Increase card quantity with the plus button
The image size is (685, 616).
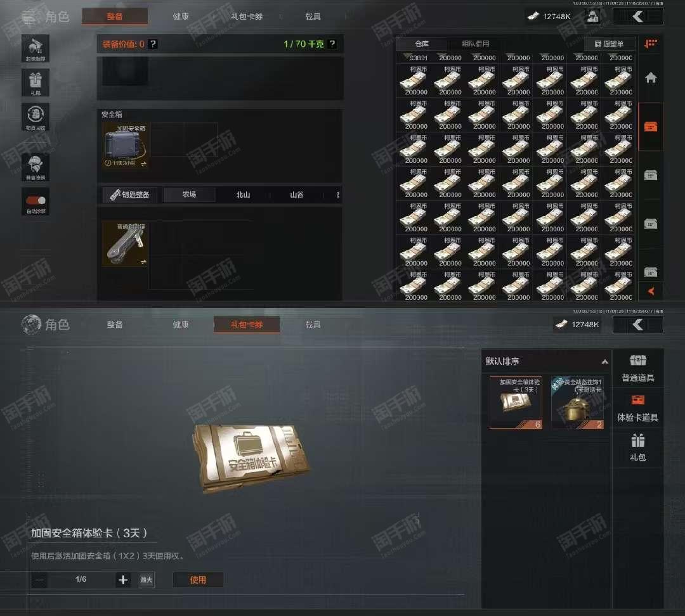123,580
